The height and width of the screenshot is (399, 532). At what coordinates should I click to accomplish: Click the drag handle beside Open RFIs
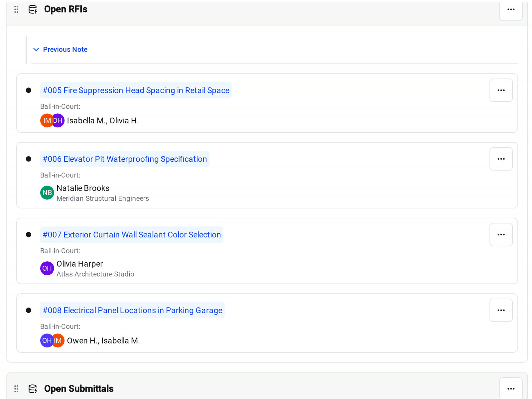pyautogui.click(x=16, y=9)
